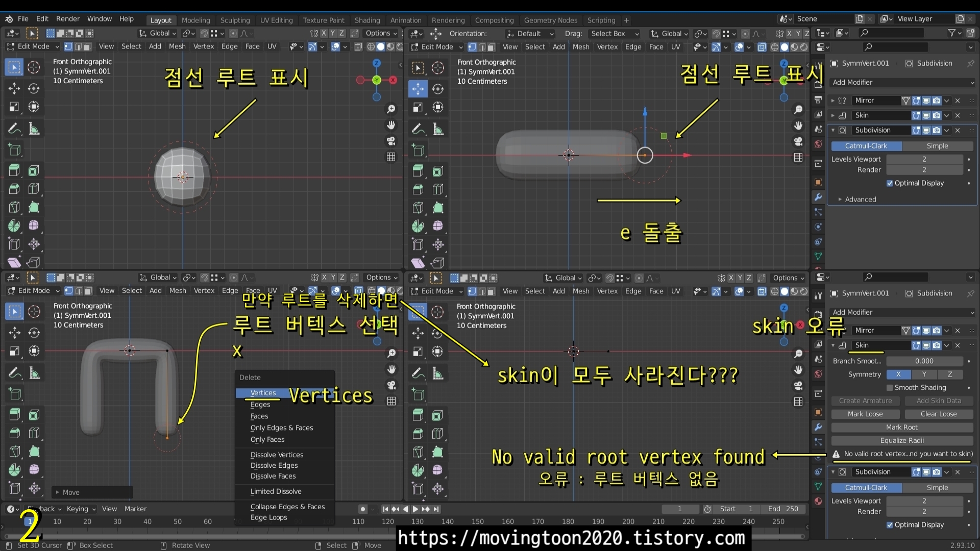This screenshot has height=551, width=980.
Task: Click Mark Root button in Skin modifier
Action: (902, 428)
